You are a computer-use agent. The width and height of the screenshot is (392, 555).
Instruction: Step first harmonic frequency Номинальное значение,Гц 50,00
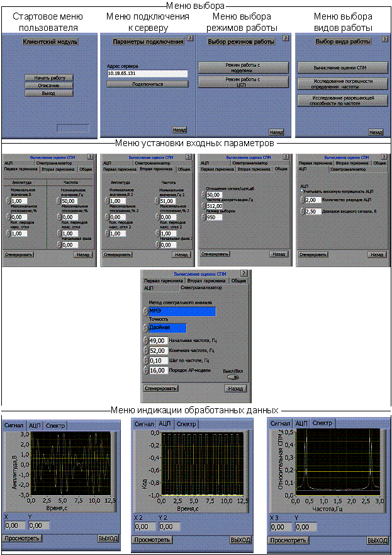point(59,201)
